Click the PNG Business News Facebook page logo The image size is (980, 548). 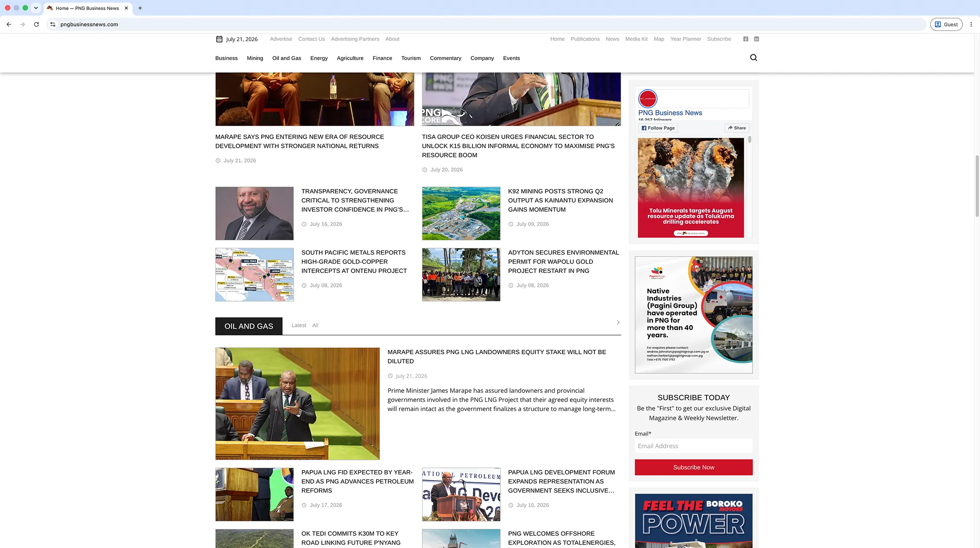pos(648,99)
